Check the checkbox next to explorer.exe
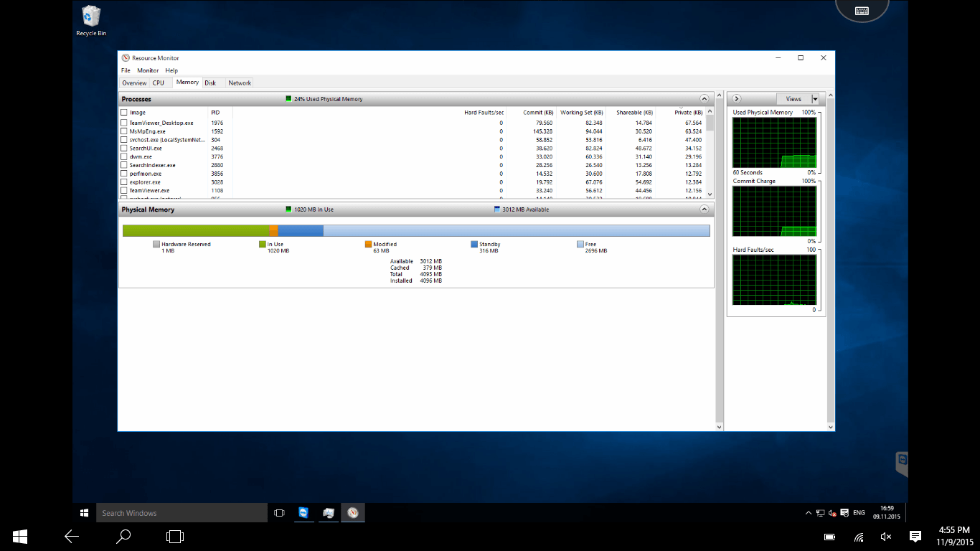 click(124, 182)
